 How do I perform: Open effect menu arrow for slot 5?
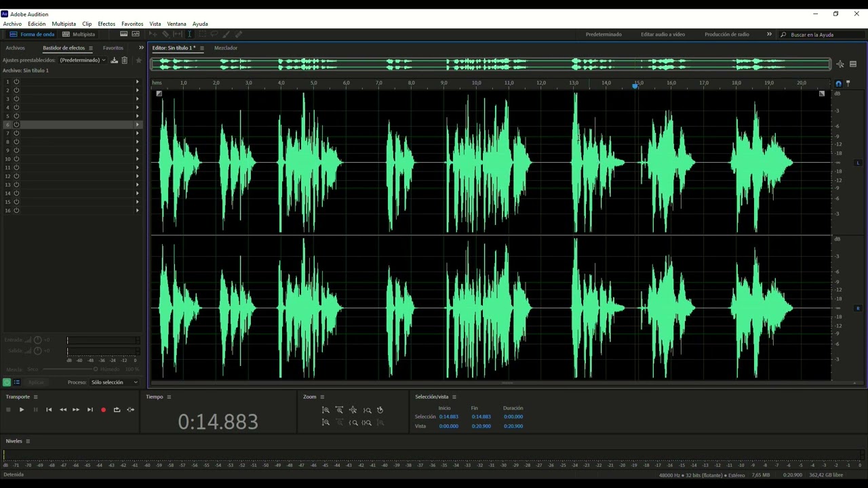pyautogui.click(x=137, y=116)
